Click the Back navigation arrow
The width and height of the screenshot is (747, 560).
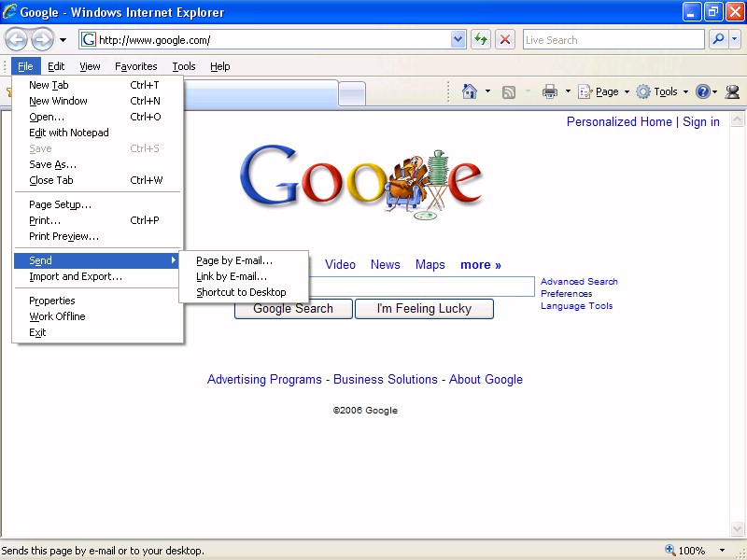[x=17, y=39]
